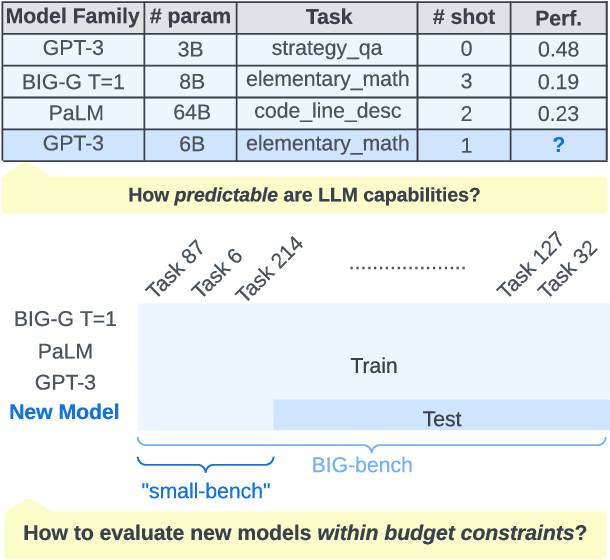Click the blue "New Model" row label
This screenshot has width=610, height=560.
pyautogui.click(x=64, y=412)
